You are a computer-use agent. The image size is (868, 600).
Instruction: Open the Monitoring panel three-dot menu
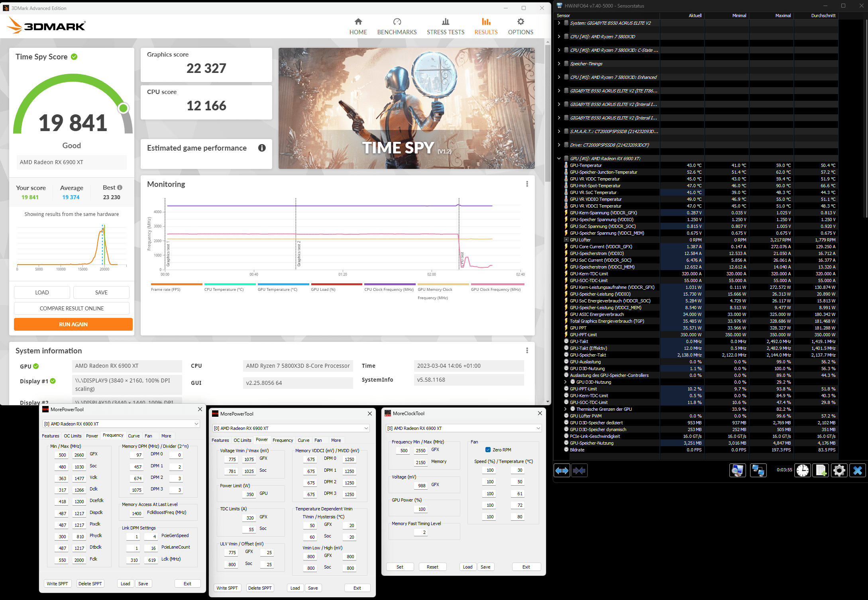coord(527,184)
